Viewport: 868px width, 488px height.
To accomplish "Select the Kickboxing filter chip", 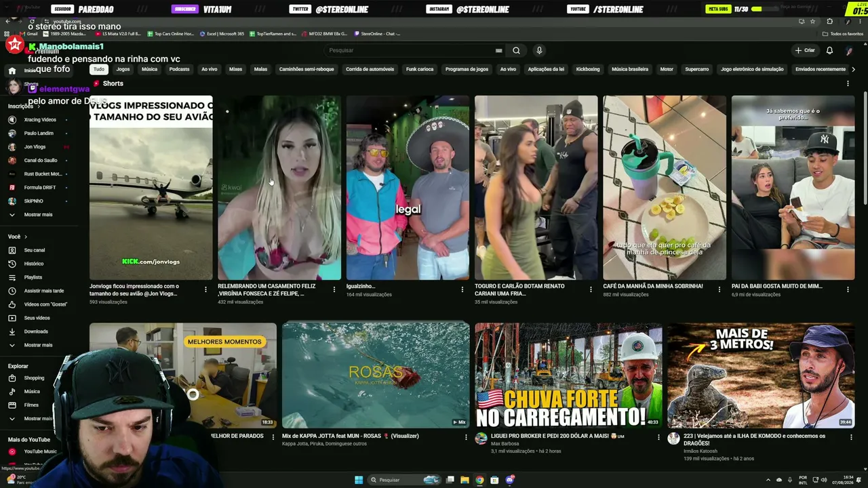I will pos(588,69).
